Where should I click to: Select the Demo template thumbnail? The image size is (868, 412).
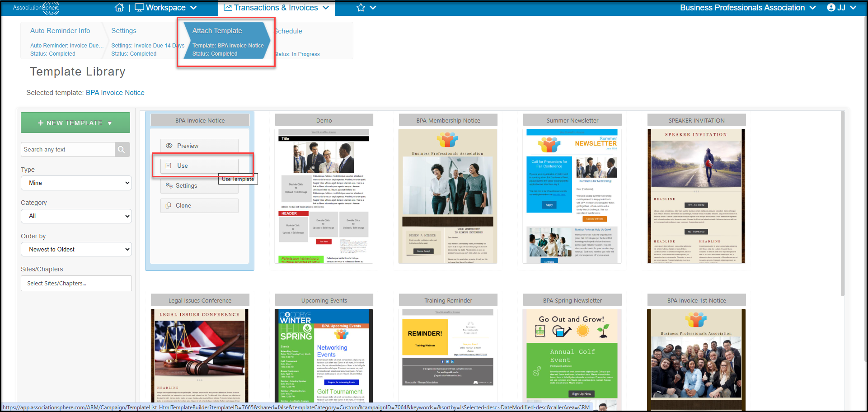coord(324,196)
